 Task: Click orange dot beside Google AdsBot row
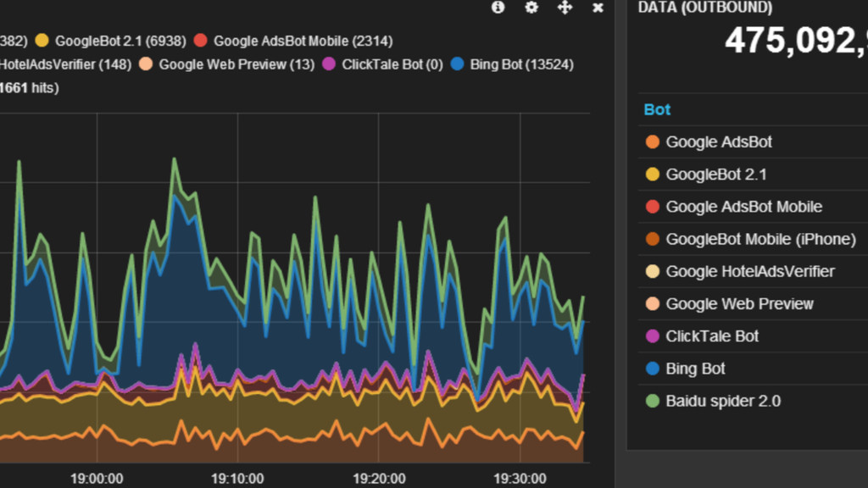pos(653,142)
